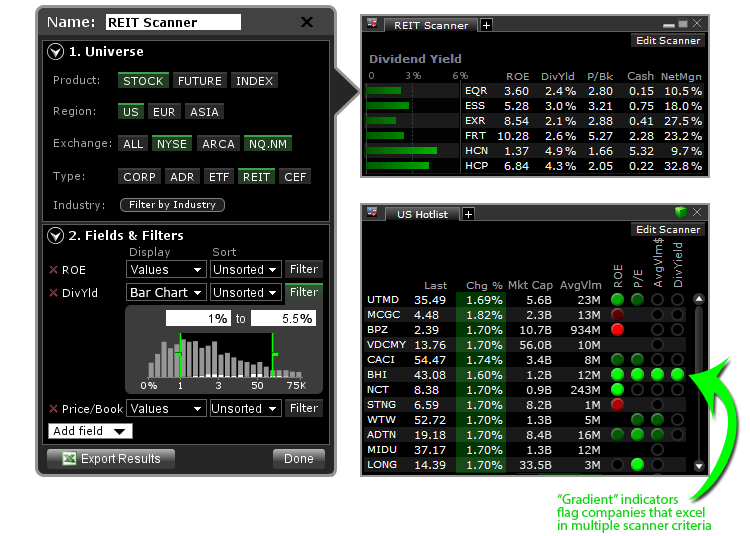Toggle the EUR region filter
This screenshot has height=536, width=750.
pos(164,112)
